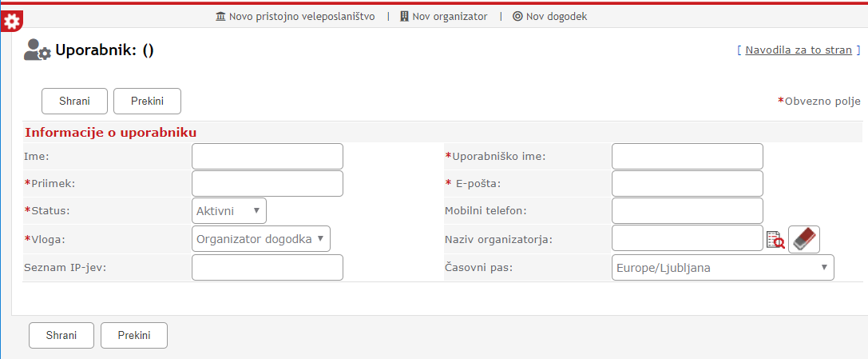
Task: Open the Status dropdown
Action: (229, 210)
